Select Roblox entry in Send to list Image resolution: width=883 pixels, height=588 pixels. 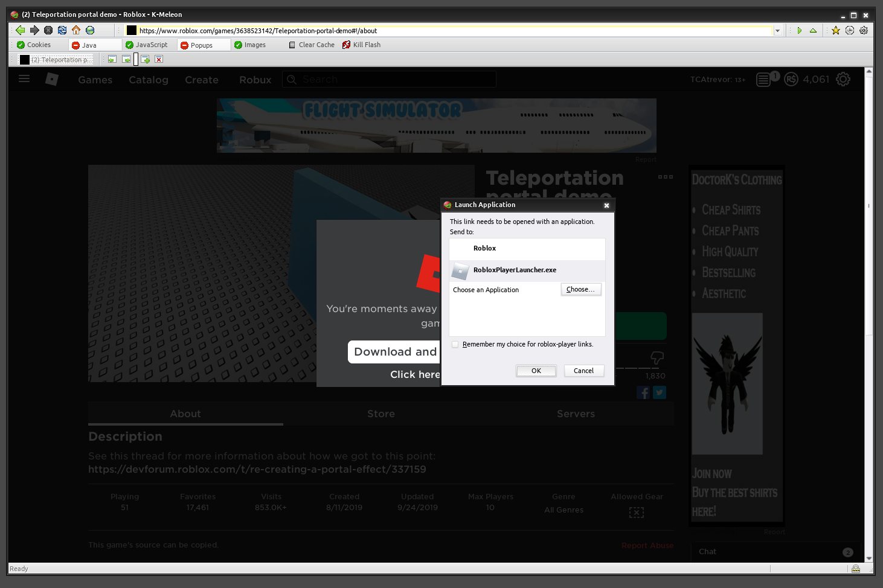point(527,249)
